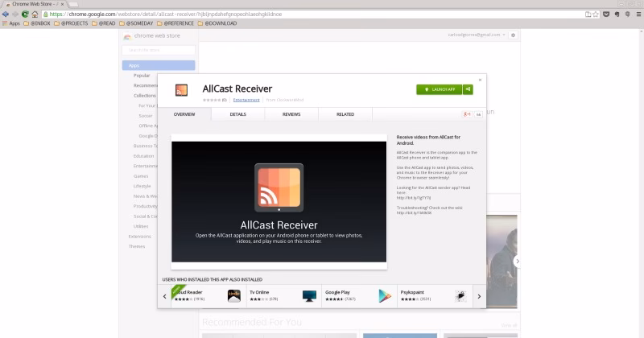Open Themes in the sidebar

137,246
